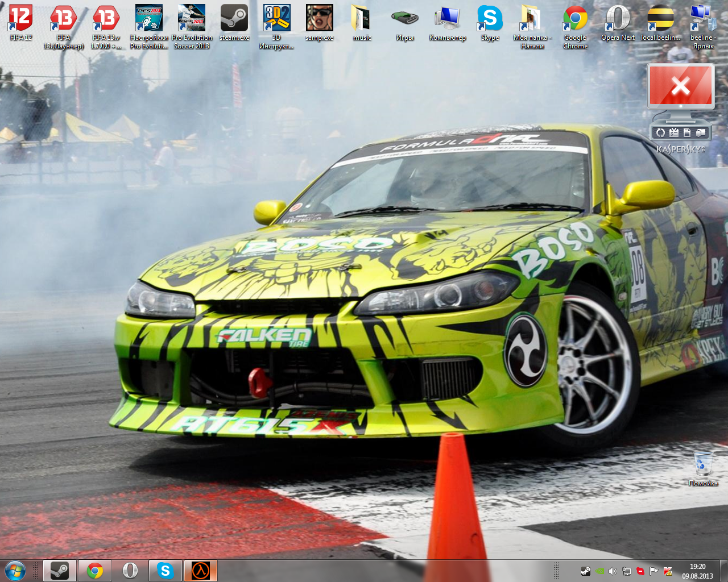This screenshot has width=728, height=582.
Task: Click the Opera Next desktop shortcut
Action: [618, 19]
